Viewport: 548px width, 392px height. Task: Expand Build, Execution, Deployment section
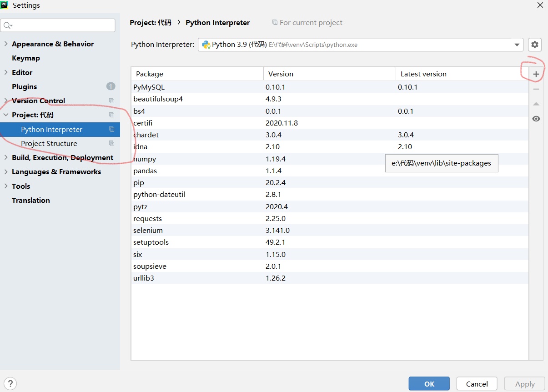[6, 158]
